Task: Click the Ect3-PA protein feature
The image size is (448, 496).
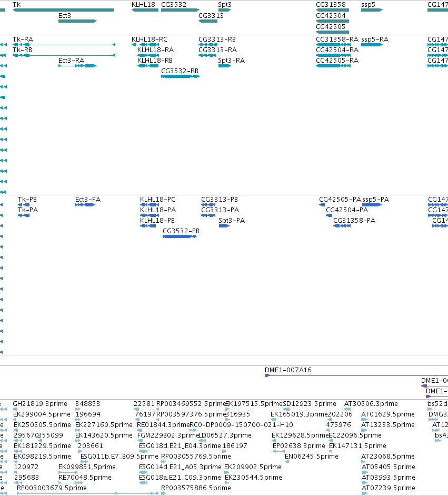Action: pyautogui.click(x=85, y=205)
